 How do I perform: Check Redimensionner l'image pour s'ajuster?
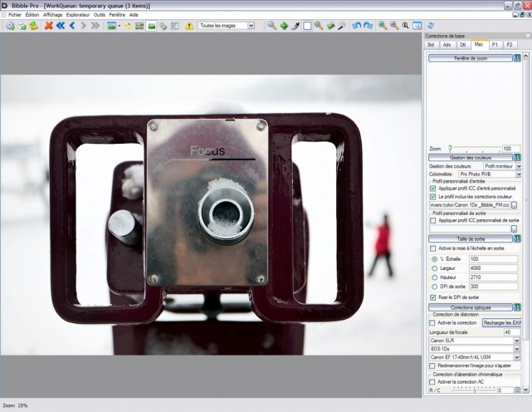tap(432, 365)
